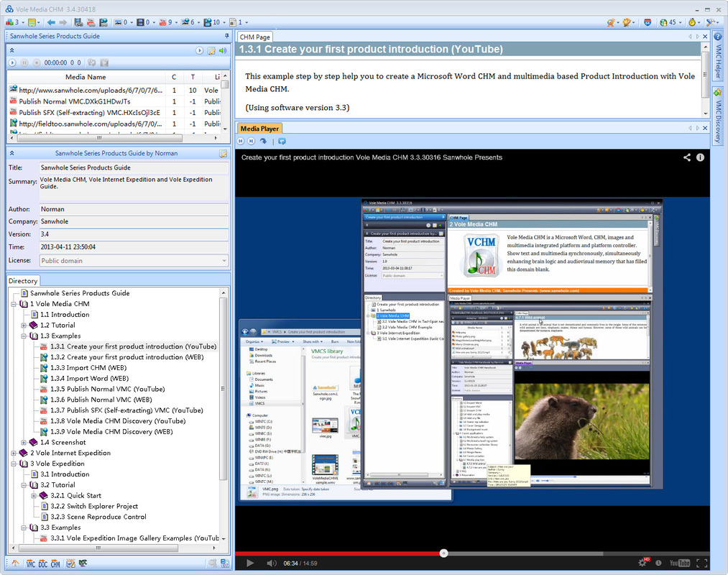Open the License Public domain dropdown
728x575 pixels.
(224, 261)
